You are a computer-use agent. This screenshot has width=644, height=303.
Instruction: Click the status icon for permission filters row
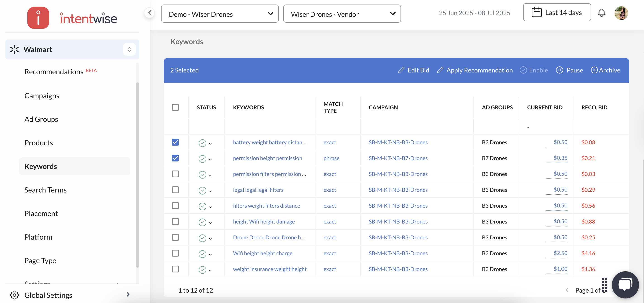coord(202,175)
